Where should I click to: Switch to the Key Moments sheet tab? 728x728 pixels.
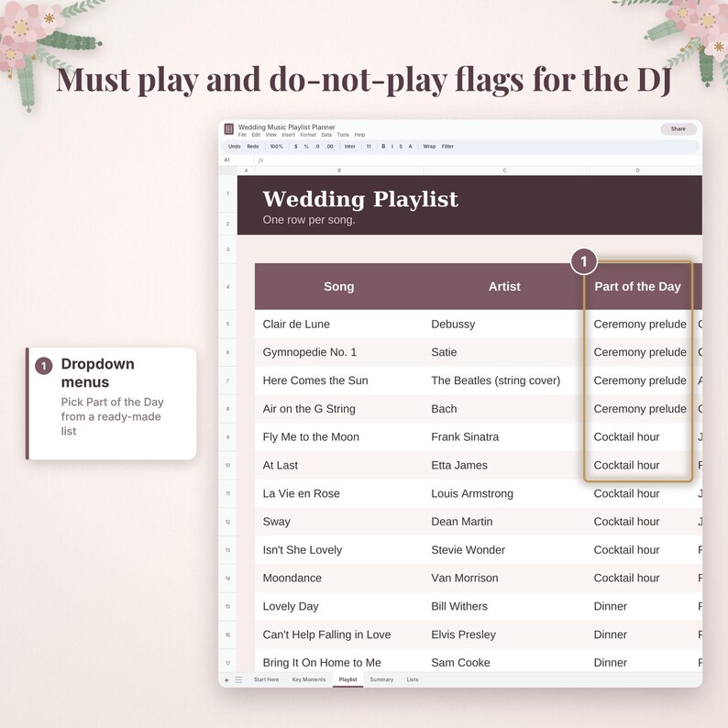(x=309, y=679)
